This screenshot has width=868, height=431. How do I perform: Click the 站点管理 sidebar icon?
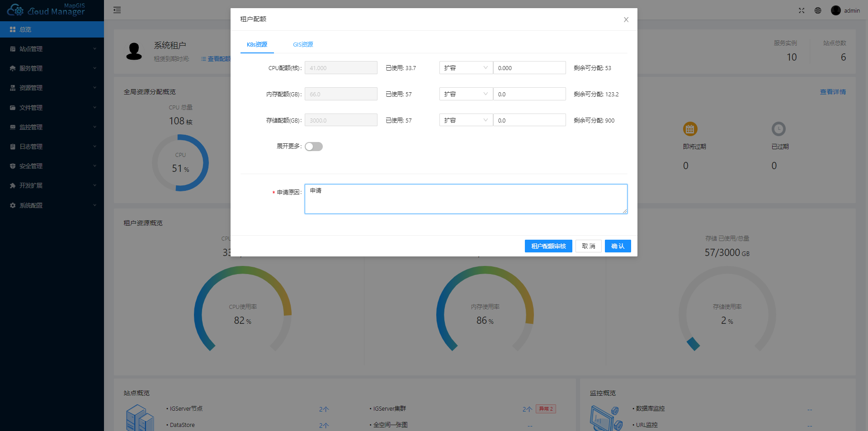click(13, 49)
